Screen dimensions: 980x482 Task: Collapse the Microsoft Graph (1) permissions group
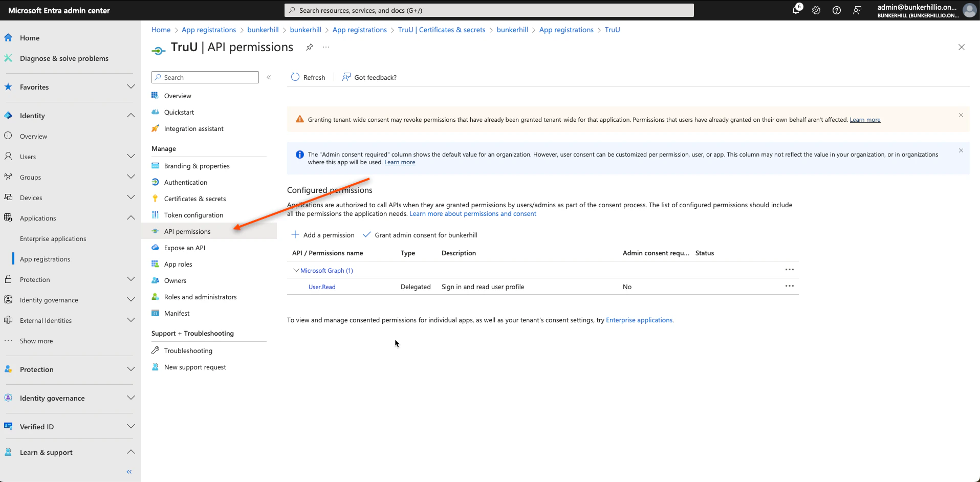[x=296, y=270]
